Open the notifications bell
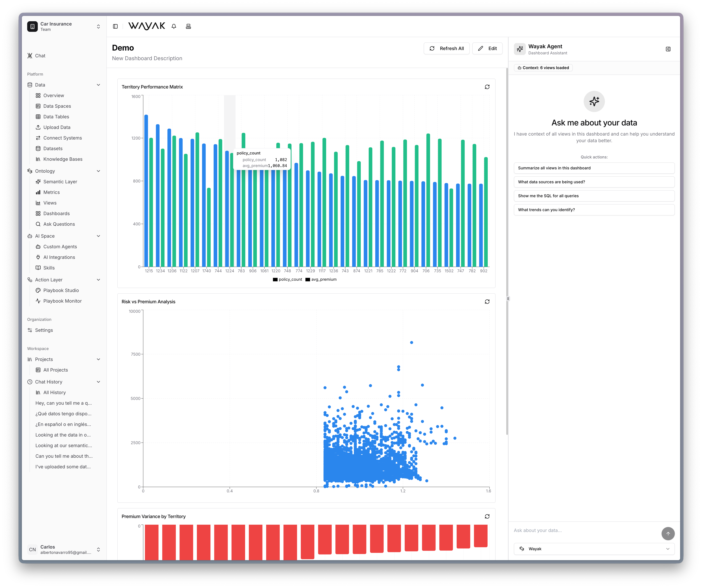 pyautogui.click(x=174, y=26)
